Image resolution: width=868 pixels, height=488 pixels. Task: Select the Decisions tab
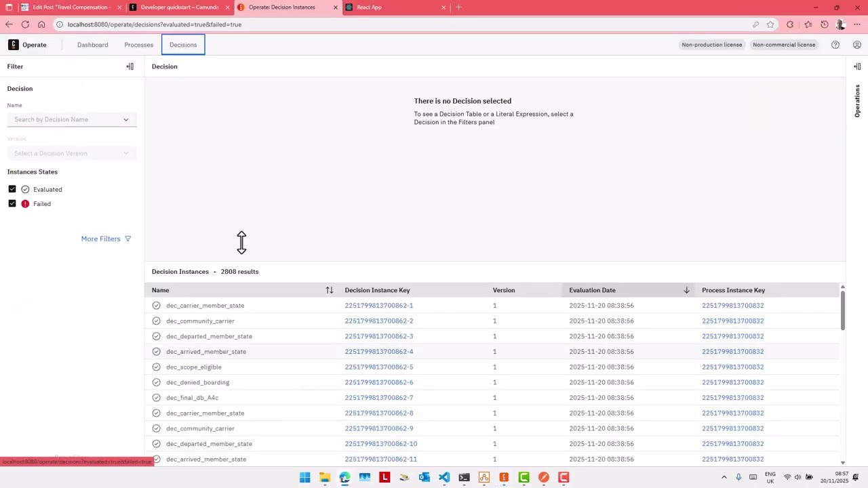(183, 45)
